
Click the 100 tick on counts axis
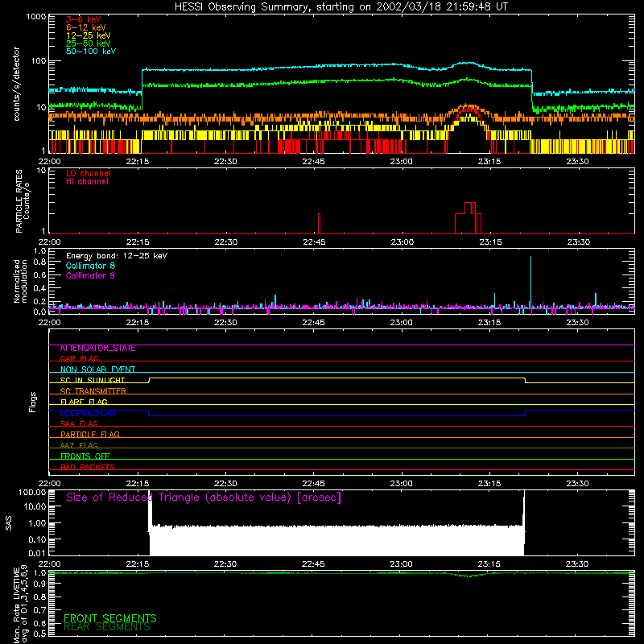point(39,61)
